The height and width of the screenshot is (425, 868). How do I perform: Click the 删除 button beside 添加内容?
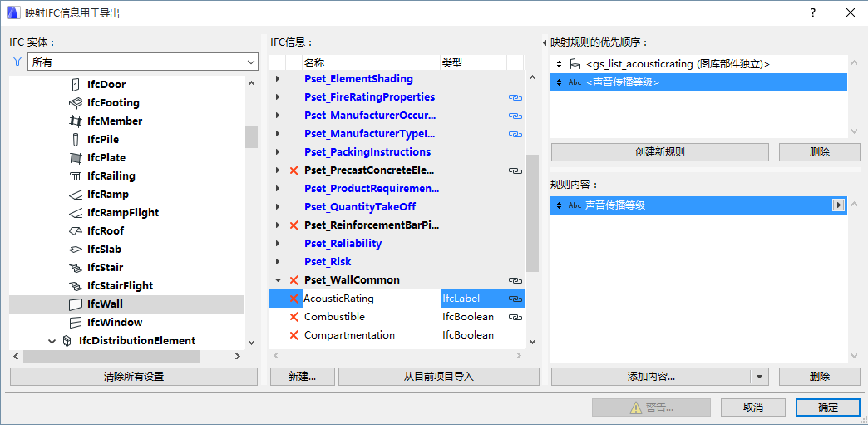click(820, 378)
